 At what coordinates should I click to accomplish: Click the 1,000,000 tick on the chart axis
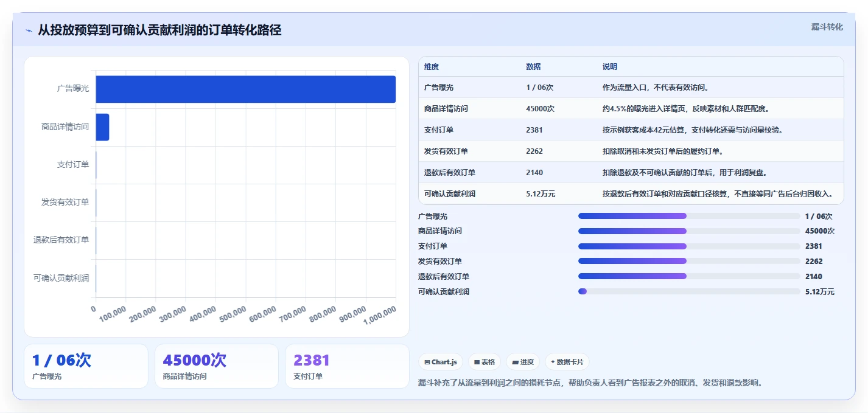[380, 315]
